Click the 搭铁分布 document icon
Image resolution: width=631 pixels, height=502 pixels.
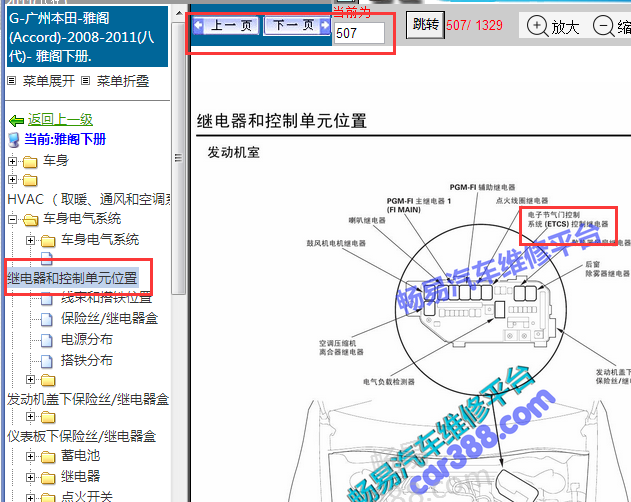click(x=47, y=361)
